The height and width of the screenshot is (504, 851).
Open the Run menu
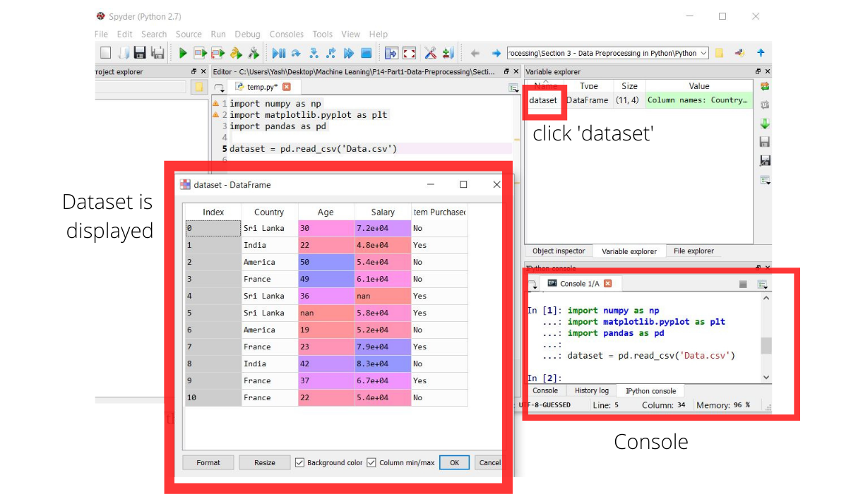[x=218, y=34]
